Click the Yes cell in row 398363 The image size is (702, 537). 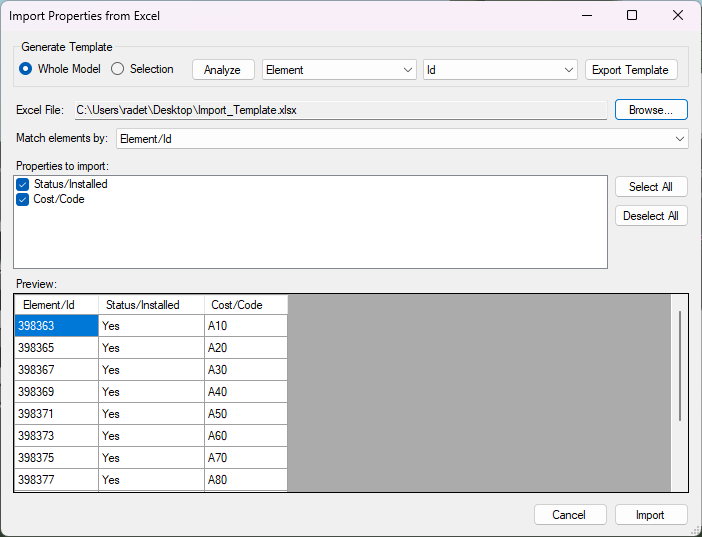point(151,326)
